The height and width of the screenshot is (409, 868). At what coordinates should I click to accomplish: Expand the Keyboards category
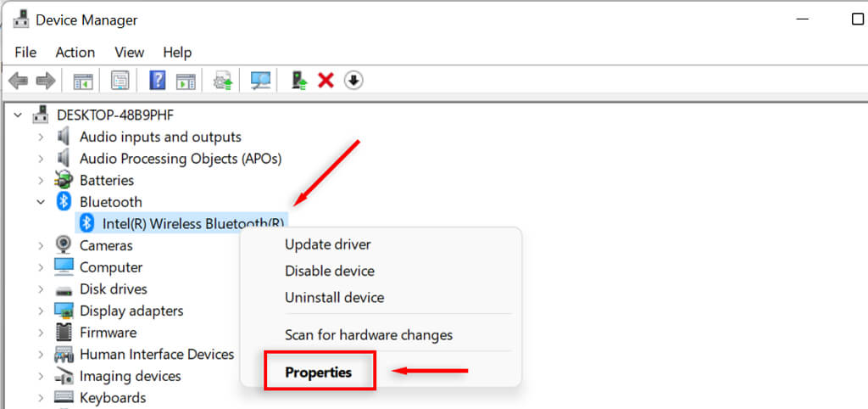pos(41,398)
